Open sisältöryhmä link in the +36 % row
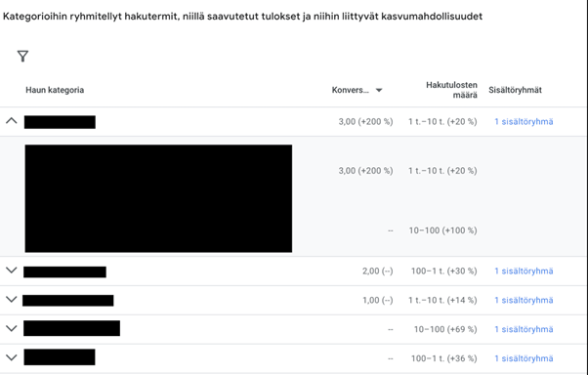Image resolution: width=588 pixels, height=375 pixels. [x=524, y=358]
